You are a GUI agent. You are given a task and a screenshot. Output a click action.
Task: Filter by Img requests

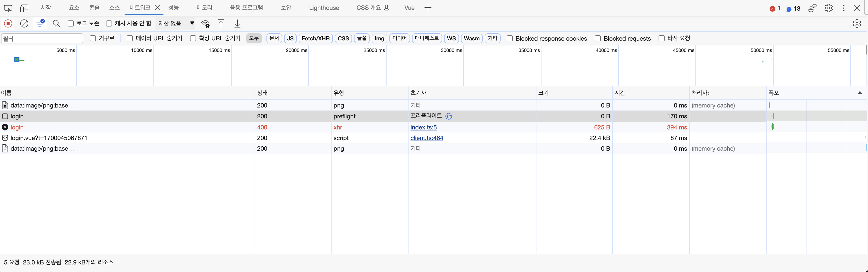tap(379, 38)
